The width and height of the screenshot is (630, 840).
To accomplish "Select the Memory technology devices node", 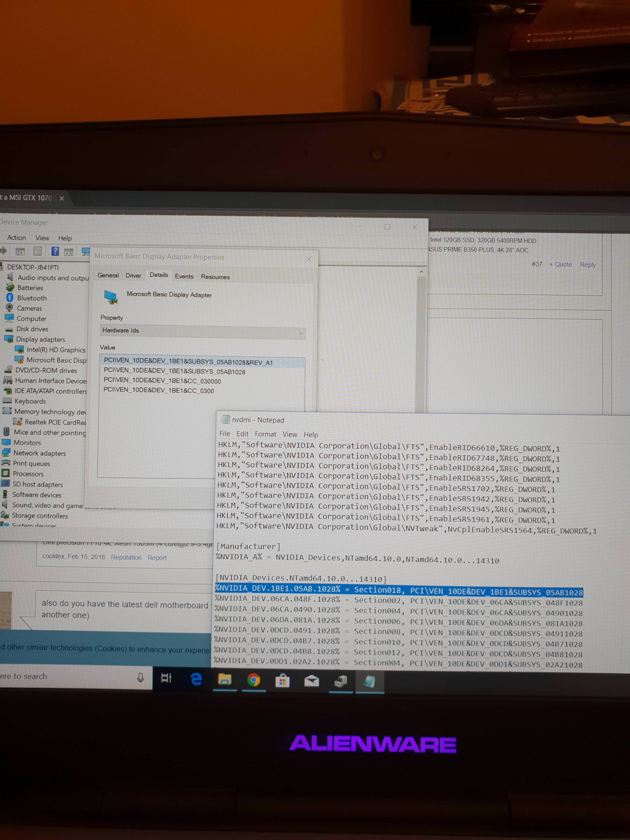I will [x=50, y=412].
